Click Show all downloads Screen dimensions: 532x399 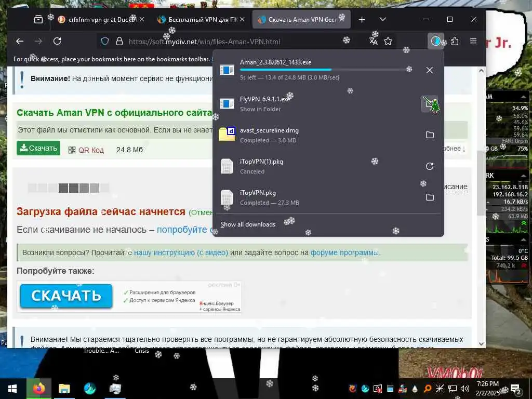[x=248, y=224]
